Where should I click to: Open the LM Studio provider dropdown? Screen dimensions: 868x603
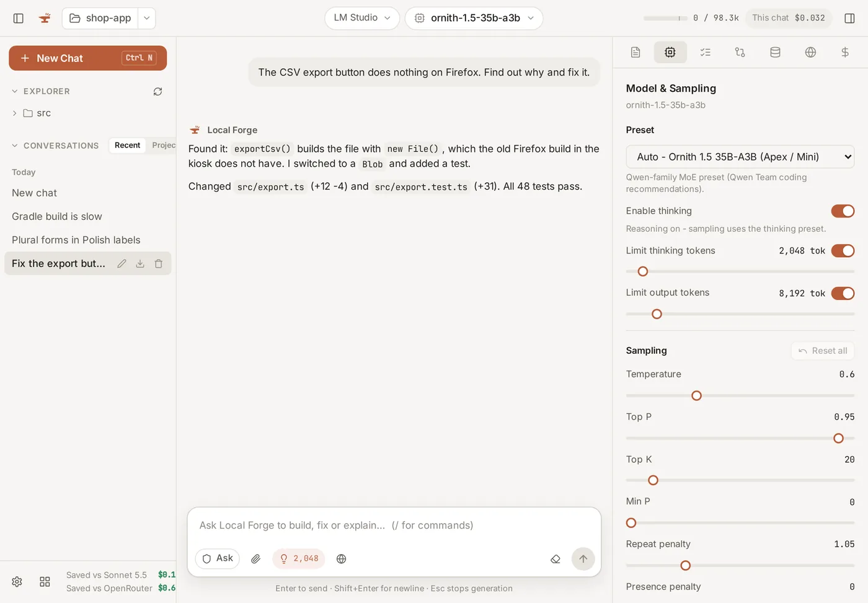click(x=362, y=18)
